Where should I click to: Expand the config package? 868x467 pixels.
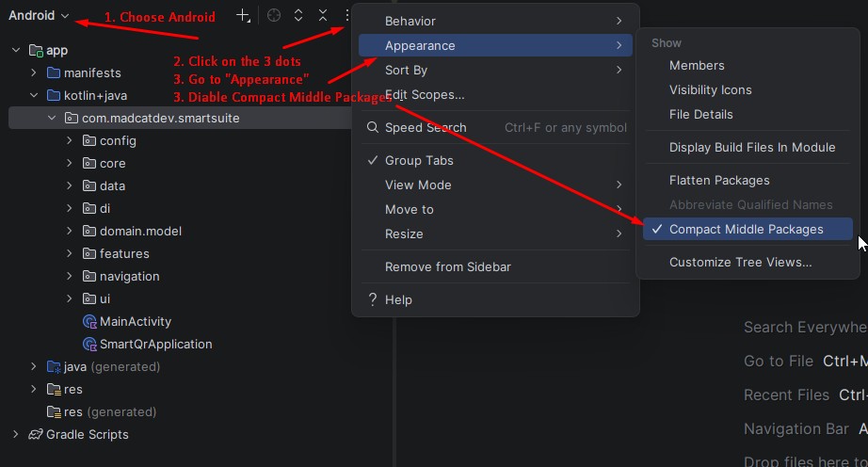point(70,140)
